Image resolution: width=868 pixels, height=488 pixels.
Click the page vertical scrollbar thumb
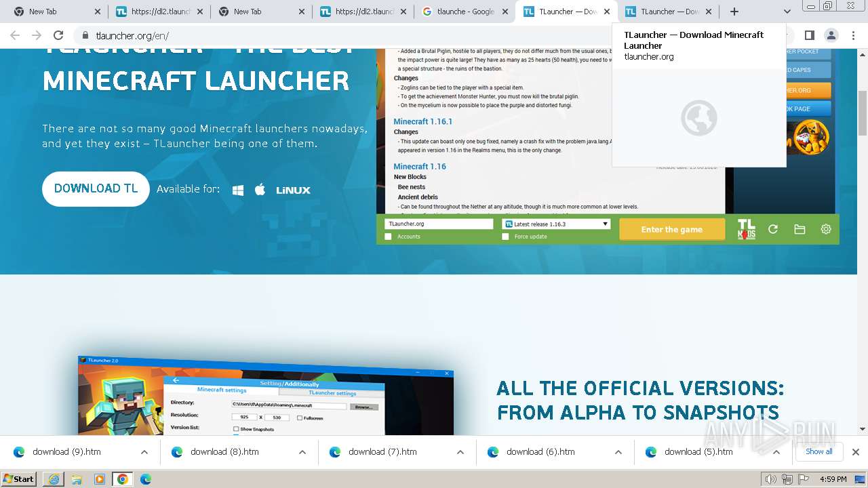click(x=863, y=113)
